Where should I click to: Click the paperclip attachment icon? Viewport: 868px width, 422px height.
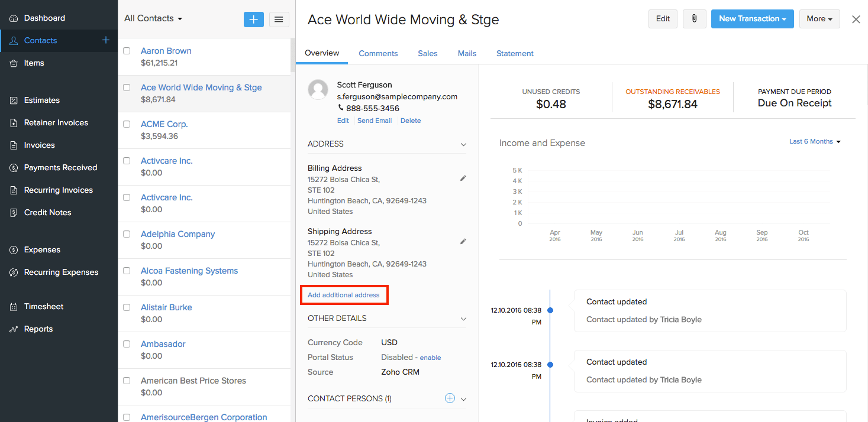694,19
